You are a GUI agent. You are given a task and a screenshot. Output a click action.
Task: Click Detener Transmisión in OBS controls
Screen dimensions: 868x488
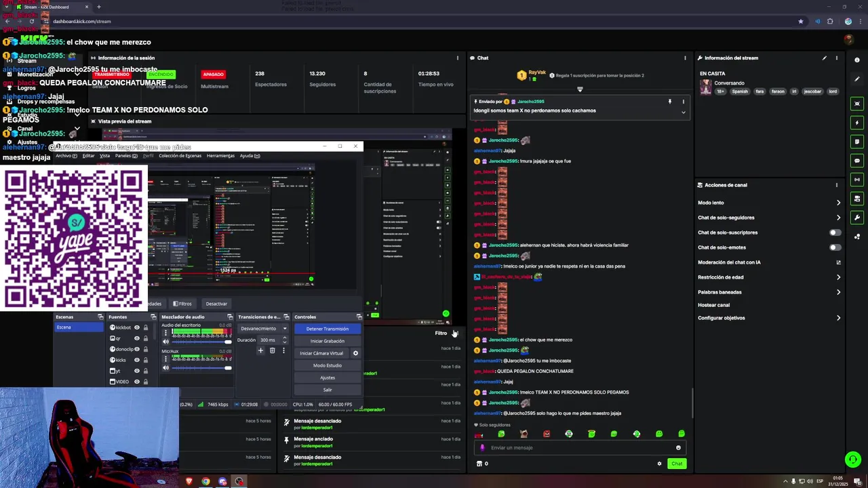pos(328,329)
